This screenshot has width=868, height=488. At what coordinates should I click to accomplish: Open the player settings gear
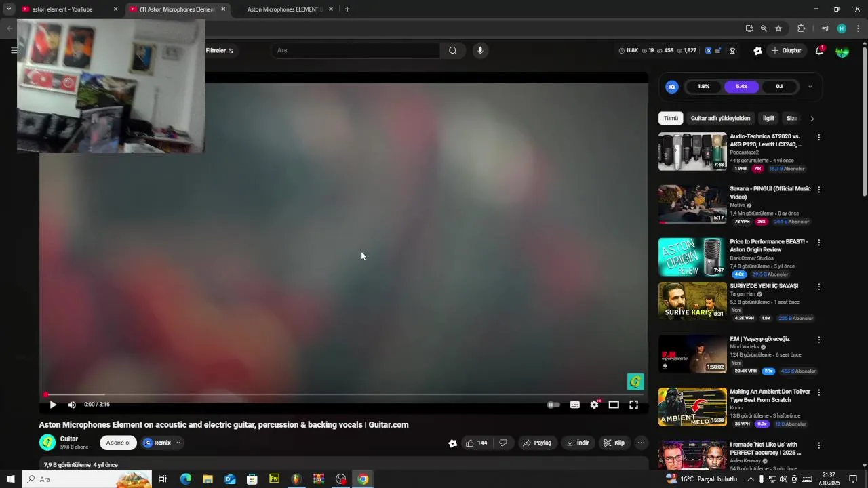[594, 405]
